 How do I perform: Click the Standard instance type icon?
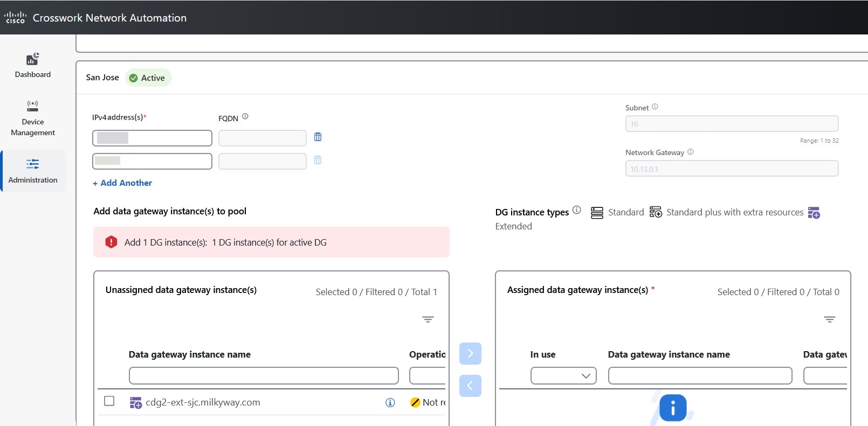pyautogui.click(x=597, y=213)
